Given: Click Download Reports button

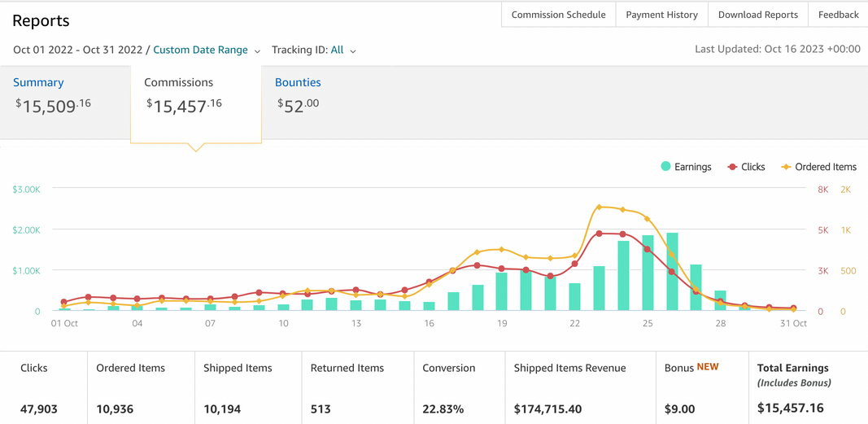Looking at the screenshot, I should [757, 15].
